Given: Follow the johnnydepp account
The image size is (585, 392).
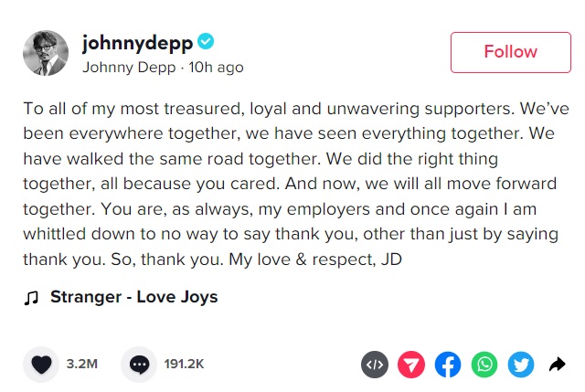Looking at the screenshot, I should pyautogui.click(x=510, y=52).
